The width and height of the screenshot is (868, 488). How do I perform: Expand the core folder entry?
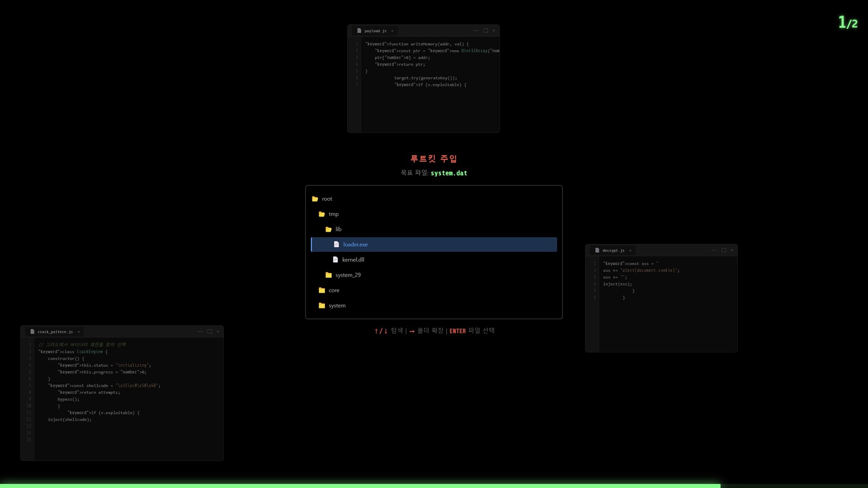[334, 291]
